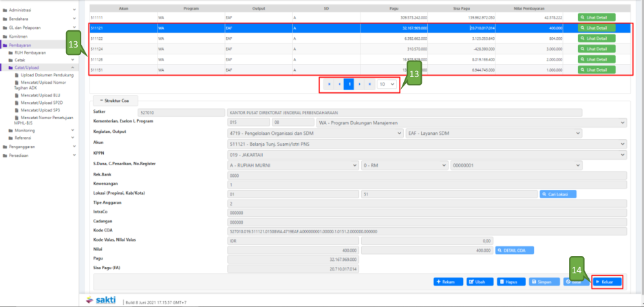Click Lihat Detail for akun 511111
644x307 pixels.
tap(597, 17)
